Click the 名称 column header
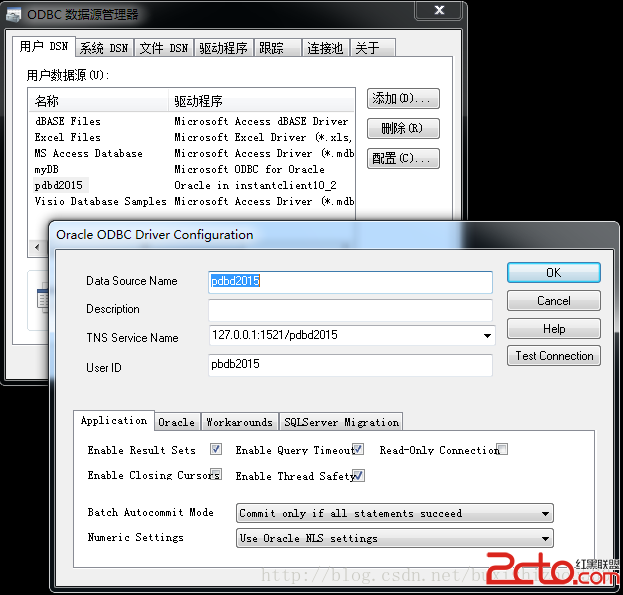 pyautogui.click(x=99, y=101)
